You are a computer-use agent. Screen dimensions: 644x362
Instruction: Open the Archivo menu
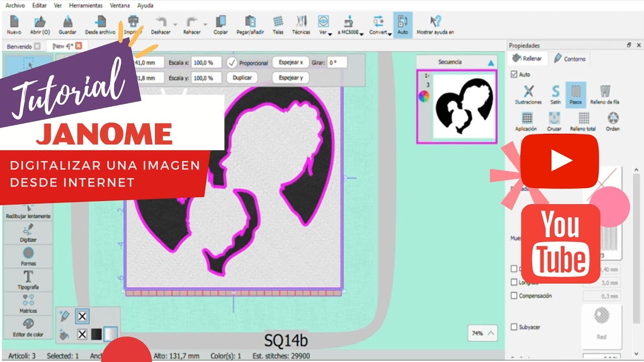15,6
